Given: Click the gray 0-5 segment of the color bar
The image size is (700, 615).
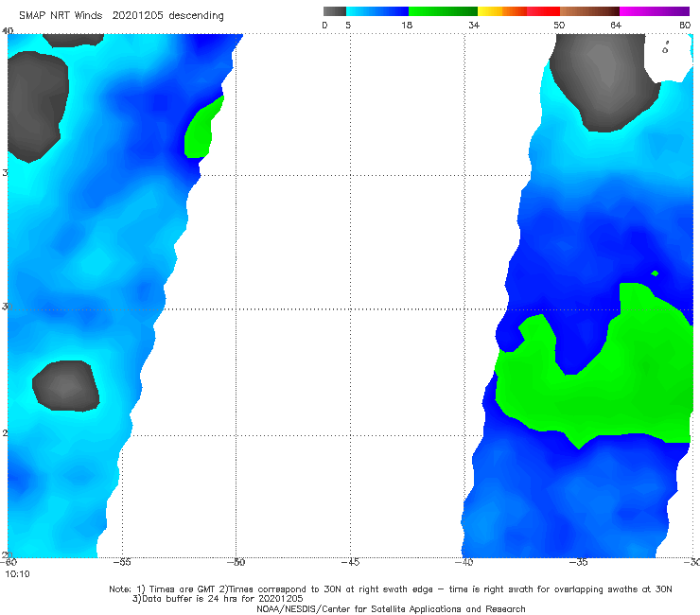Looking at the screenshot, I should click(x=334, y=11).
